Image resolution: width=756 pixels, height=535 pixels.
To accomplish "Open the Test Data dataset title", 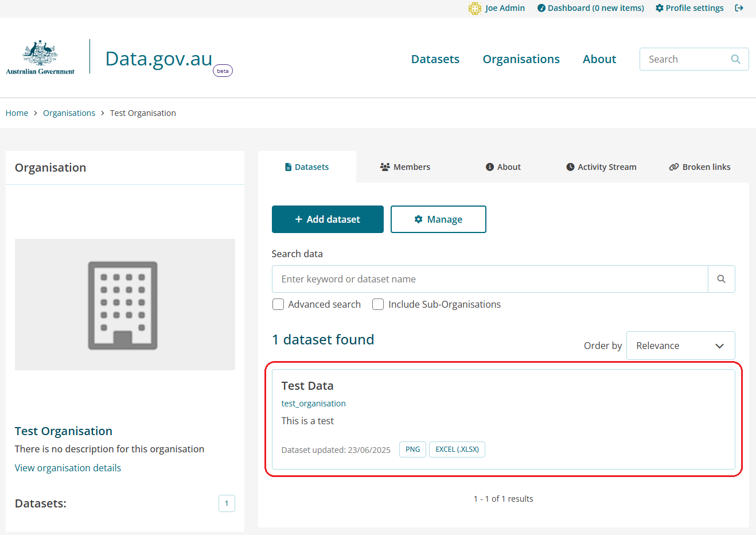I will (307, 386).
